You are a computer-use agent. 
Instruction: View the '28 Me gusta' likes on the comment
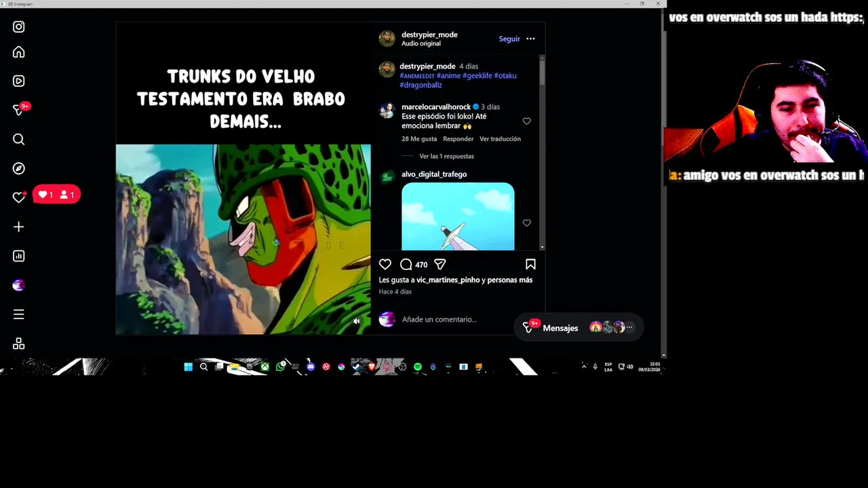pyautogui.click(x=419, y=139)
